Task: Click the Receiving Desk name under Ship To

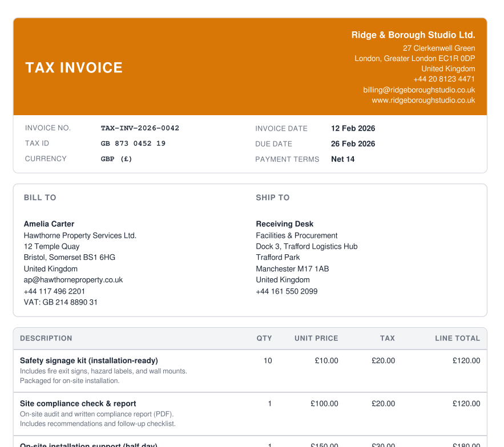Action: coord(284,224)
